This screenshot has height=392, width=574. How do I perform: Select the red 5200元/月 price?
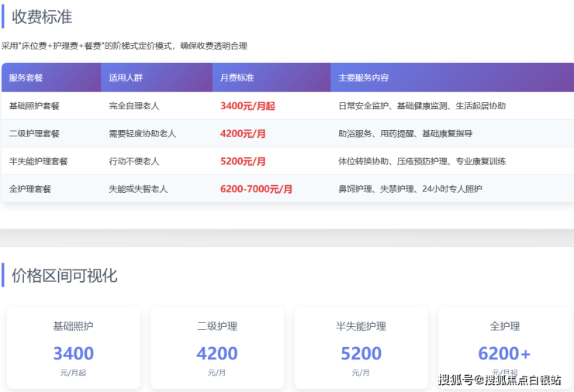243,162
